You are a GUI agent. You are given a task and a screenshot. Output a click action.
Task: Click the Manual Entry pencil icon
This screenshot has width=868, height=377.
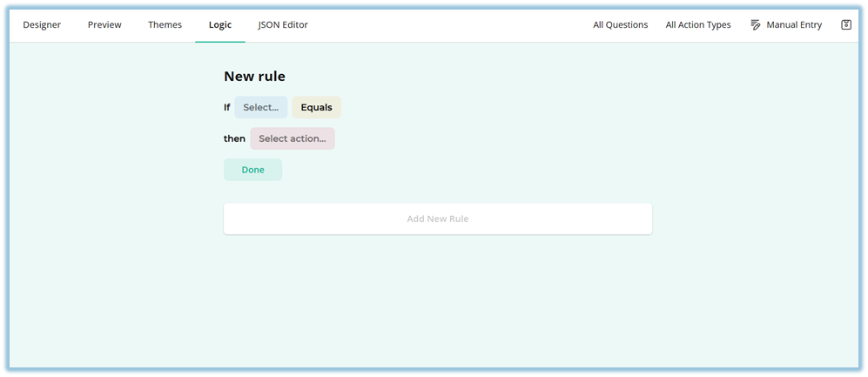click(x=756, y=25)
